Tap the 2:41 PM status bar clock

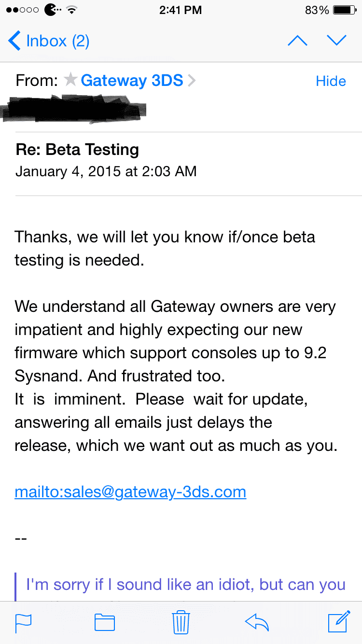click(181, 10)
